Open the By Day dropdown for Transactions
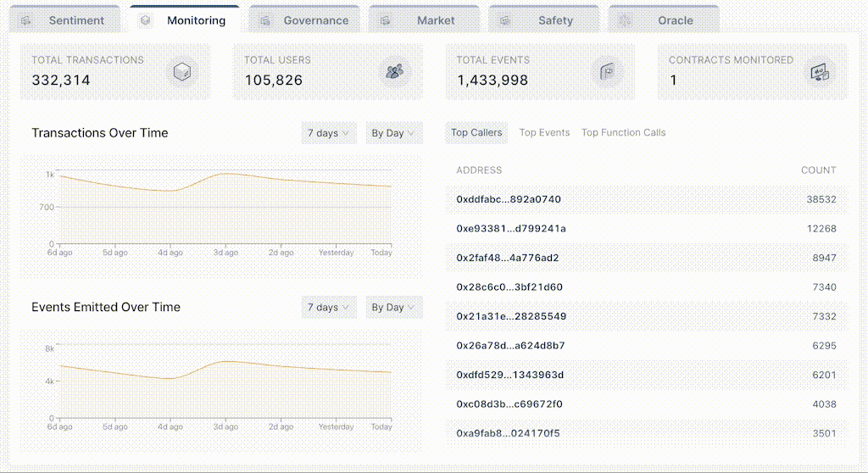Screen dimensions: 868x473 point(393,133)
